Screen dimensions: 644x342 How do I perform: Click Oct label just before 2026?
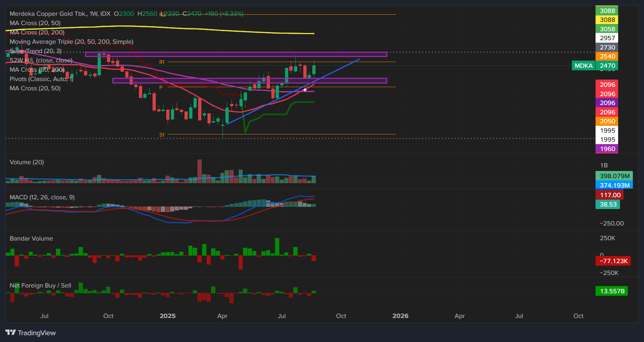click(x=341, y=316)
